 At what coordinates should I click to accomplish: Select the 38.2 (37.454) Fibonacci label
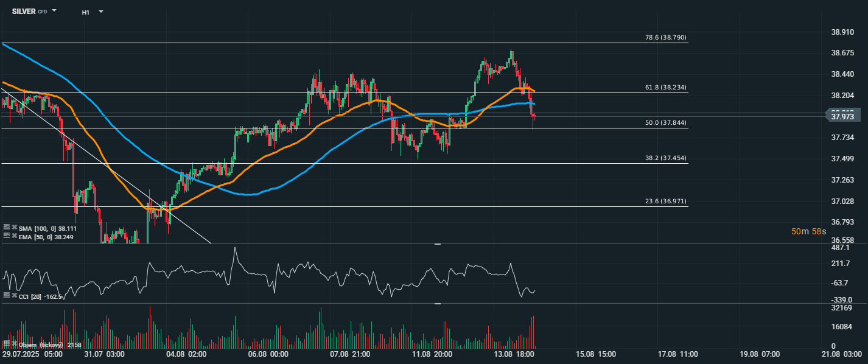pyautogui.click(x=666, y=158)
